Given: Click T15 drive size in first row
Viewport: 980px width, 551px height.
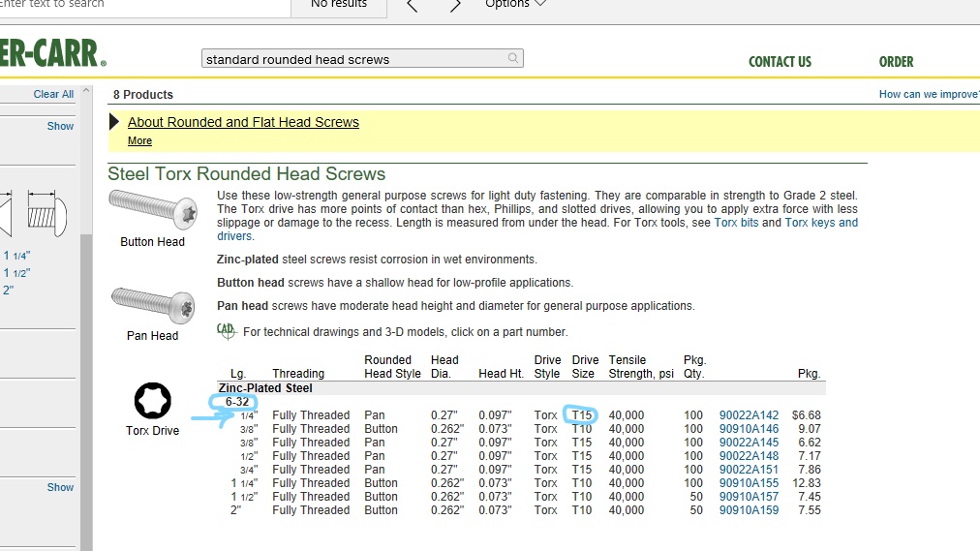Looking at the screenshot, I should 581,415.
